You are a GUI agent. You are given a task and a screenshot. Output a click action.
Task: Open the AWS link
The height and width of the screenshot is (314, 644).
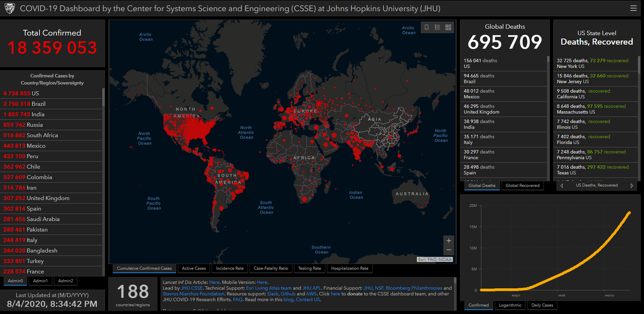(x=311, y=294)
